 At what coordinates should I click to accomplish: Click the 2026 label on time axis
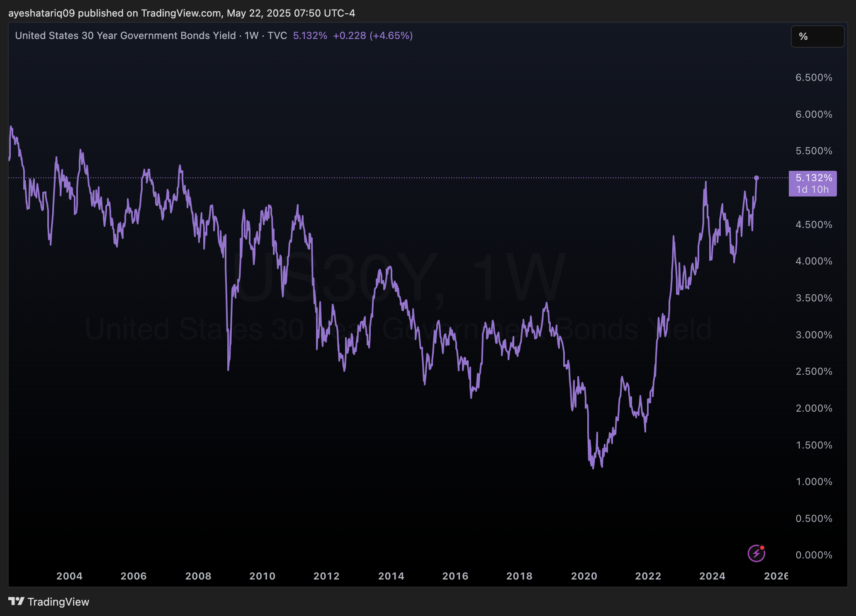[x=776, y=576]
